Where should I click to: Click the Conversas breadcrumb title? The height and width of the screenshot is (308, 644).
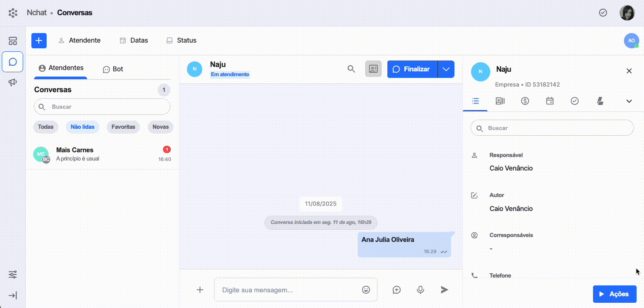(x=75, y=13)
